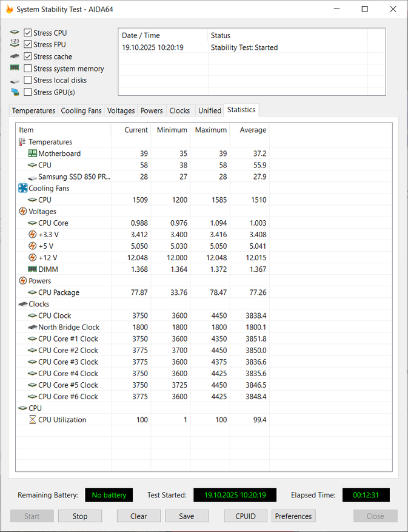
Task: Click the DIMM memory module icon
Action: pos(32,269)
